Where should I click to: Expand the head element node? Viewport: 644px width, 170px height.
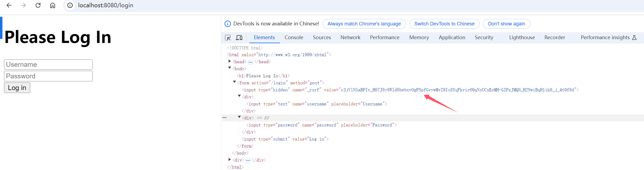point(230,61)
